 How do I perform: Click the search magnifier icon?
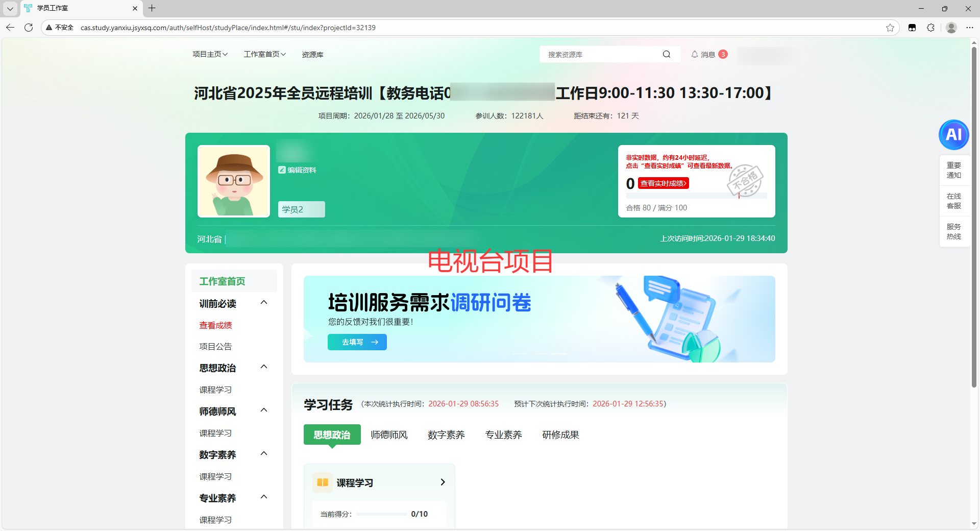click(667, 55)
